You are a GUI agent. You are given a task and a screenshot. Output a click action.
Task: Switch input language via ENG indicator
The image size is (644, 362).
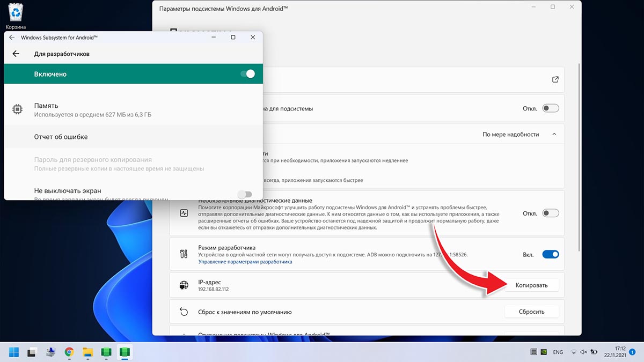[558, 352]
